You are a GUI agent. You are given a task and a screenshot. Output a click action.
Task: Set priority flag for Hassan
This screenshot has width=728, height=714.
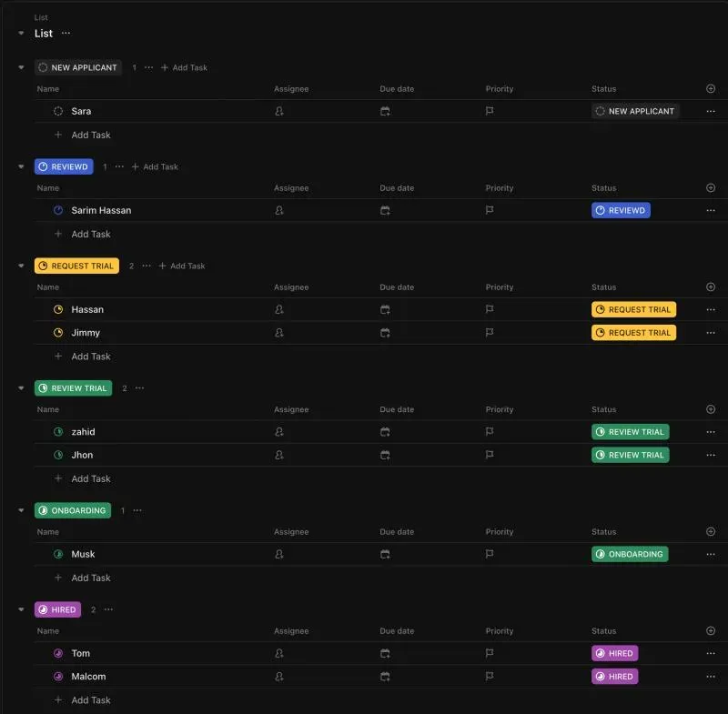pyautogui.click(x=490, y=309)
